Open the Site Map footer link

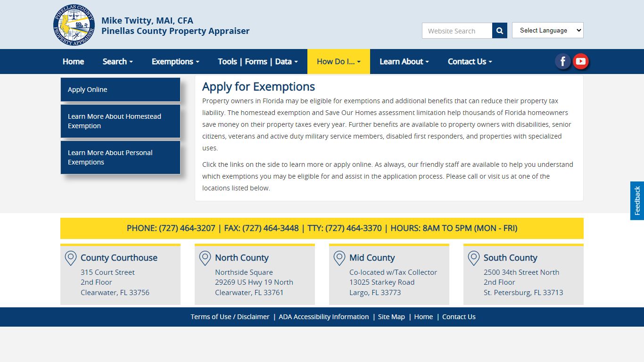coord(391,317)
